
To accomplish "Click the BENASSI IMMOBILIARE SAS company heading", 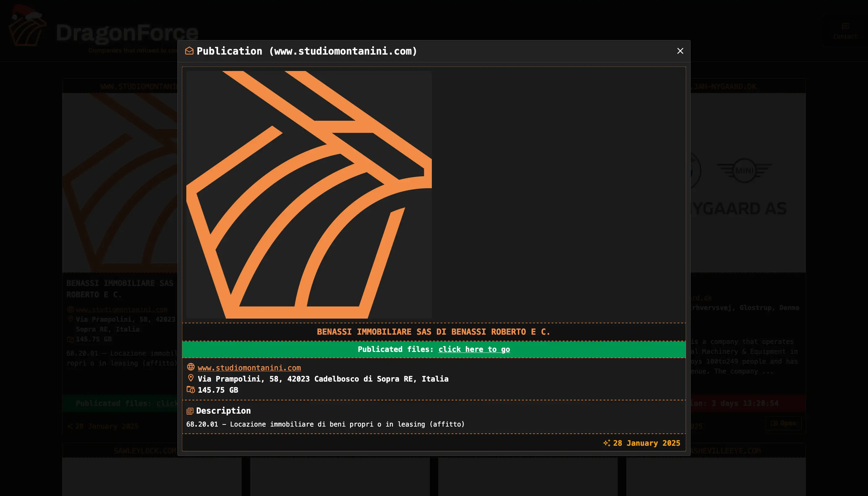I will point(433,332).
